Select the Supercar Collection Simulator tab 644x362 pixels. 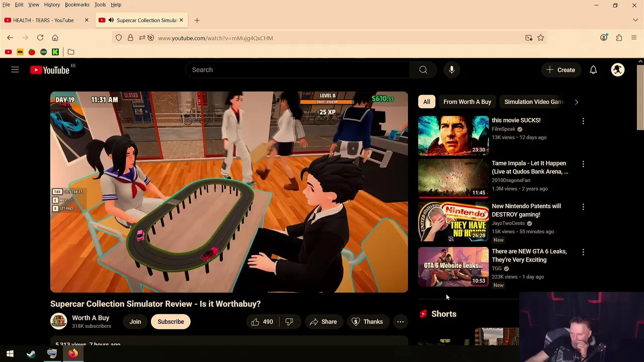point(142,20)
